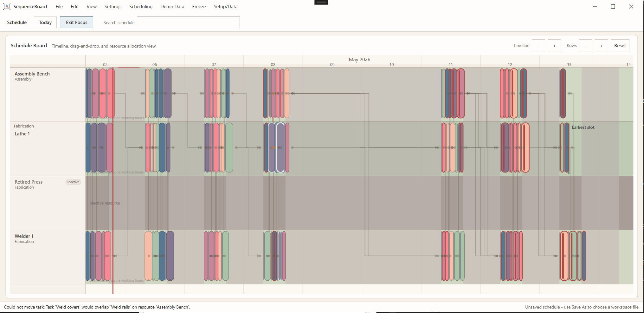Screen dimensions: 644x313
Task: Reset the schedule board view
Action: tap(620, 46)
